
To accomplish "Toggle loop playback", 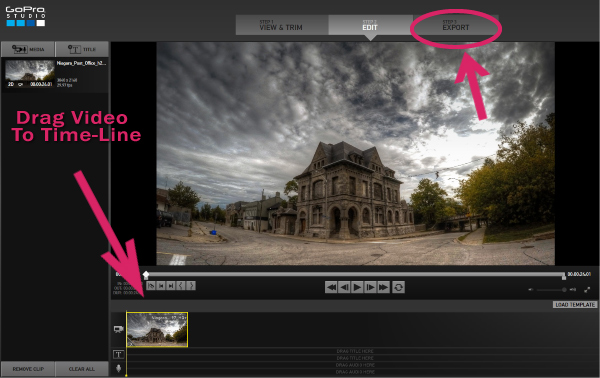I will click(398, 287).
